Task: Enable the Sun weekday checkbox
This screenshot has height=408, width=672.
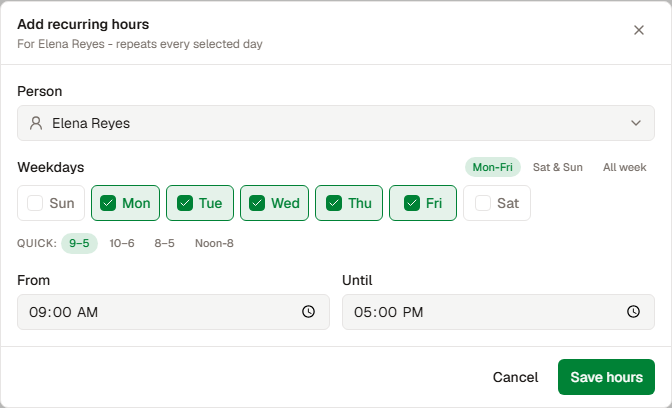Action: click(x=51, y=203)
